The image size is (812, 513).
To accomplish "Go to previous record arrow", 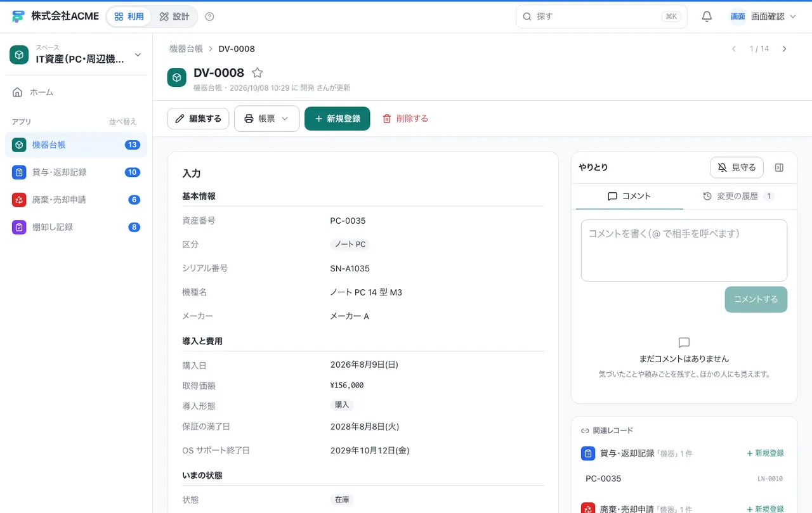I will [x=734, y=49].
